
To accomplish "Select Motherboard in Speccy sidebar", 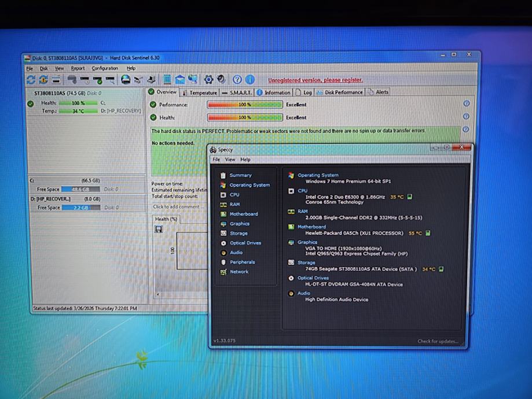I will point(244,214).
